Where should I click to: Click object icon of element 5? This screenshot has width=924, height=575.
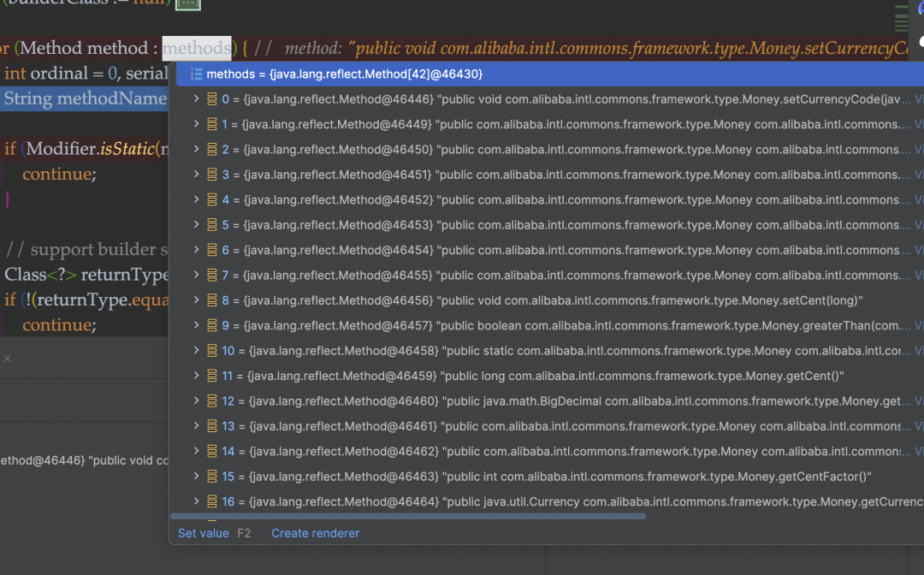tap(212, 225)
